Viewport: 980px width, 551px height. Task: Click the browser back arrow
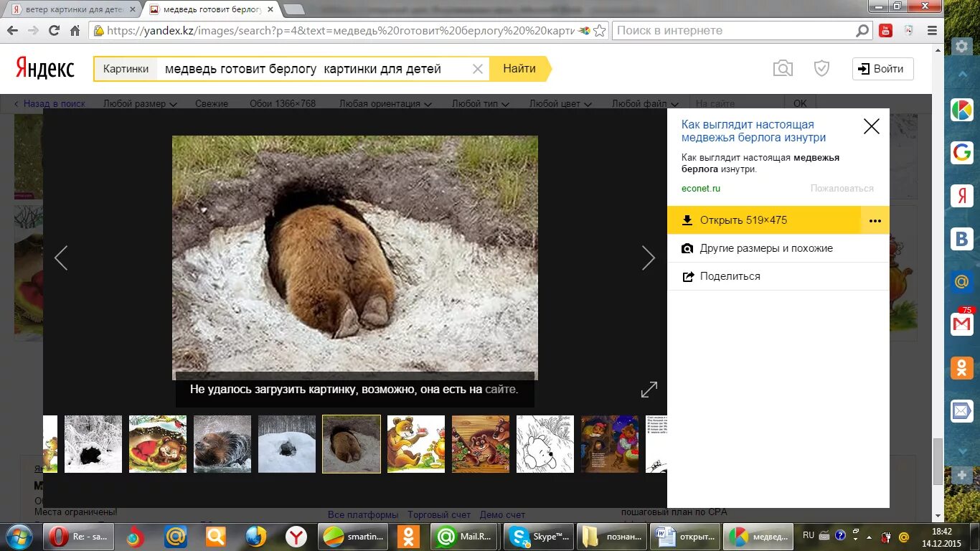(x=12, y=31)
